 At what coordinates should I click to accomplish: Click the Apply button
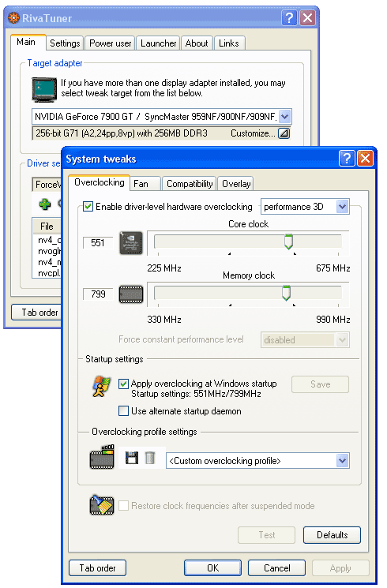tap(340, 567)
